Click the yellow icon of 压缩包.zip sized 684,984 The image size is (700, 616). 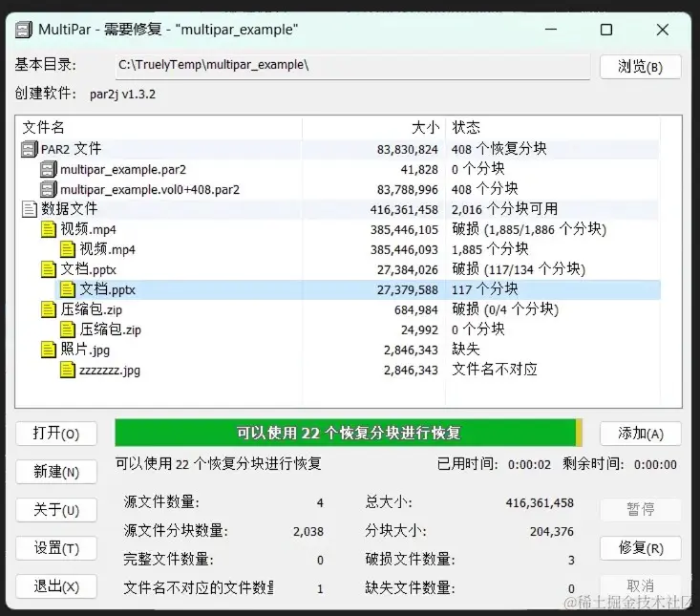[x=49, y=309]
